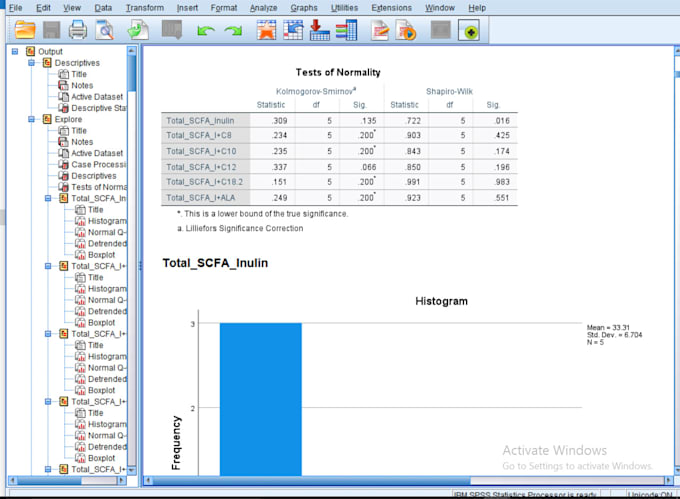680x499 pixels.
Task: Select the Total_SCFA_In tree node
Action: coord(99,198)
